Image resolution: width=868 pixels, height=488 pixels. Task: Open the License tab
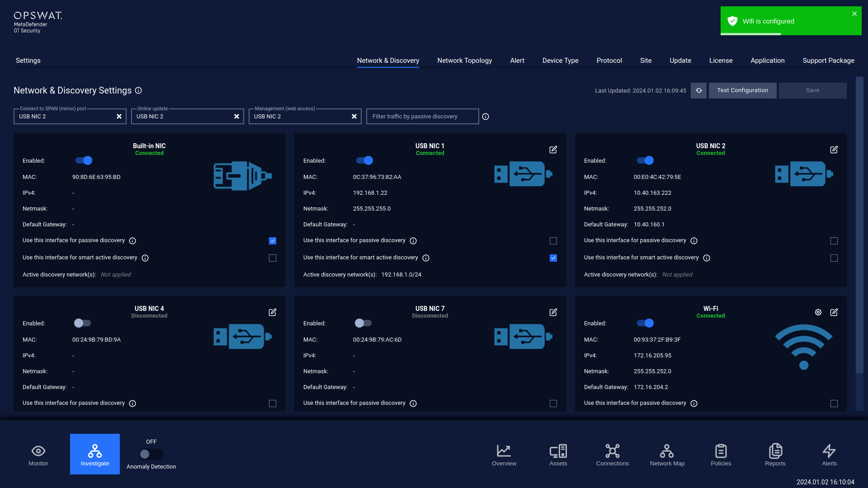[721, 61]
